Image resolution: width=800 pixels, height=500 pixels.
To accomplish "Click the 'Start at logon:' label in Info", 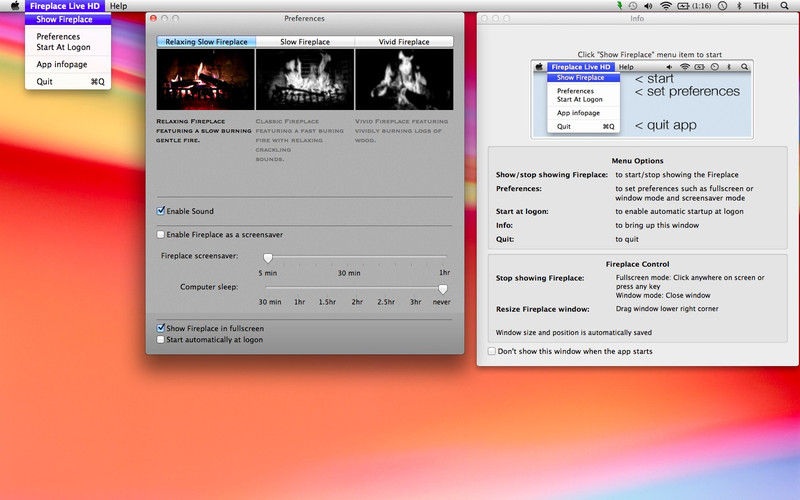I will coord(522,211).
